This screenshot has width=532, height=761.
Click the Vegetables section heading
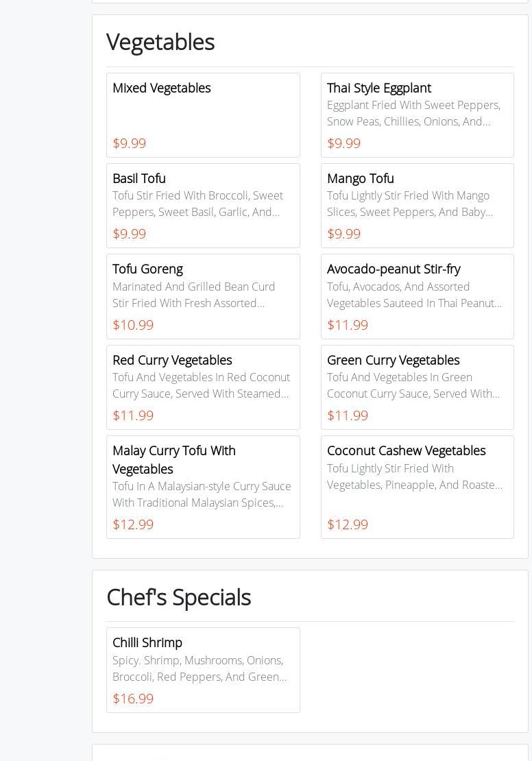coord(160,42)
